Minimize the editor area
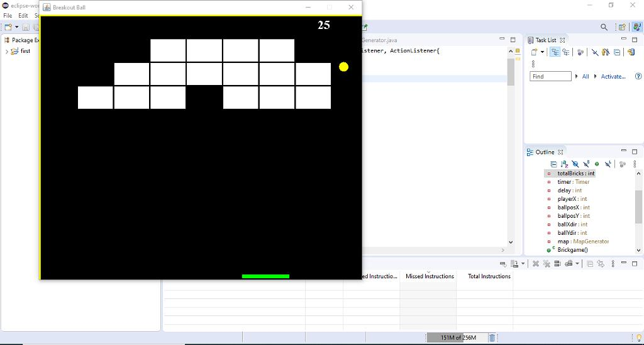 [x=502, y=38]
